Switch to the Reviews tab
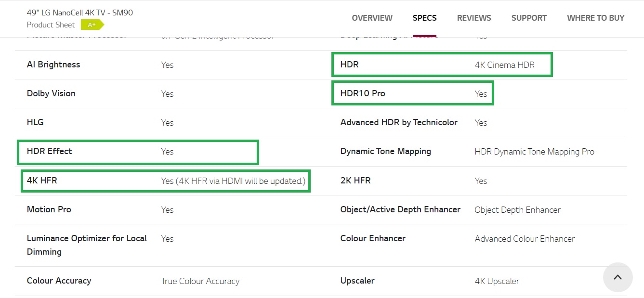 click(x=474, y=18)
